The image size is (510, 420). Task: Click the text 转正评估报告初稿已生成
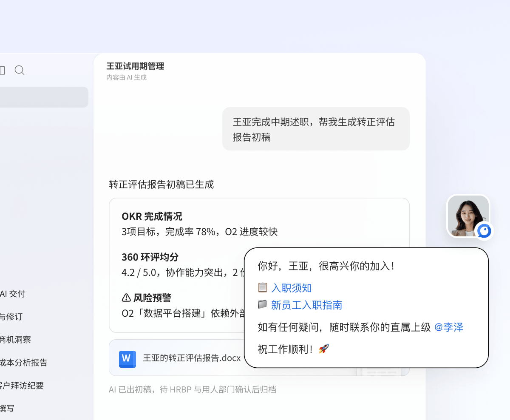(161, 184)
